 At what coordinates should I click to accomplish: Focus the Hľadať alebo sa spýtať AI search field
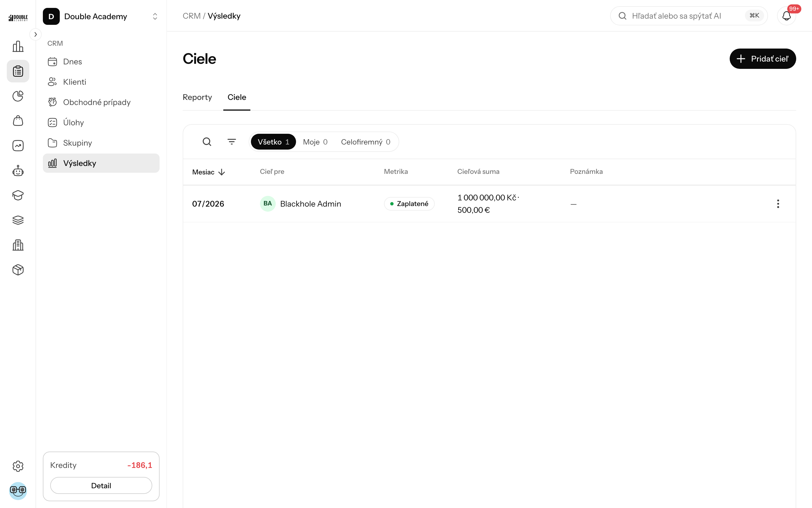[x=689, y=16]
